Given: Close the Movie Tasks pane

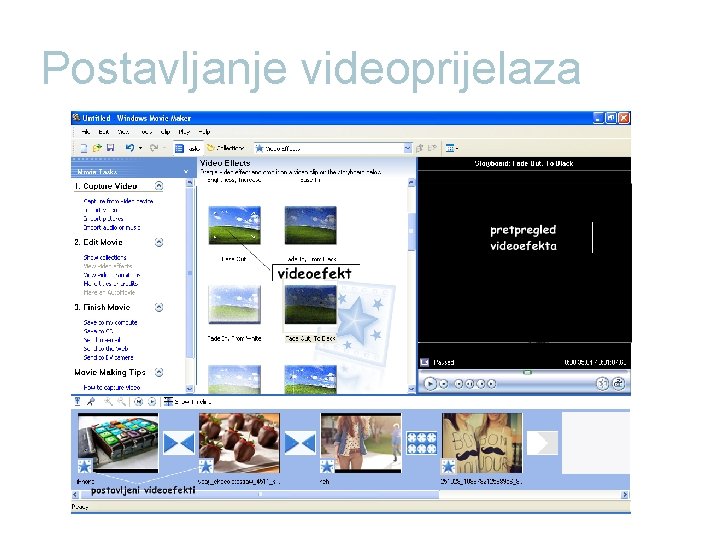Looking at the screenshot, I should coord(186,172).
